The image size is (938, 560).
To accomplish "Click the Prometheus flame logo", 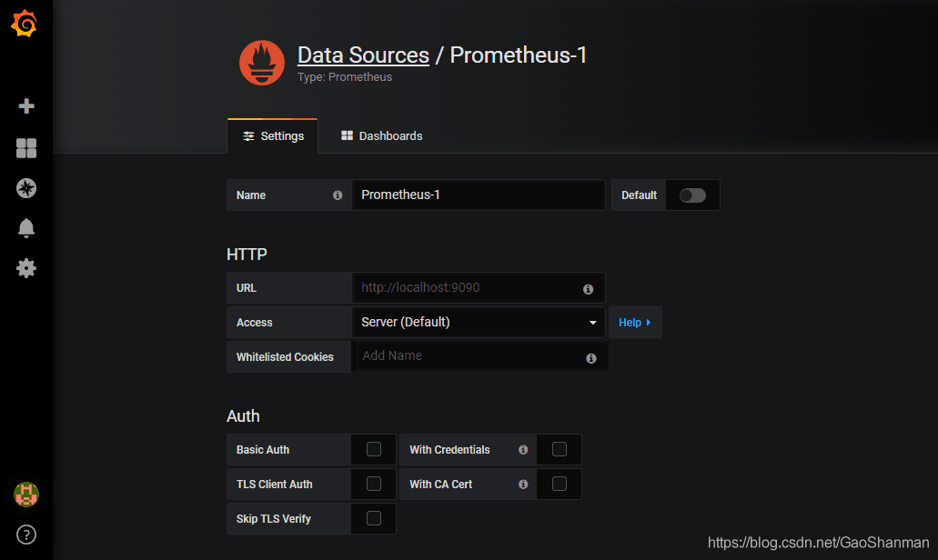I will click(x=262, y=63).
